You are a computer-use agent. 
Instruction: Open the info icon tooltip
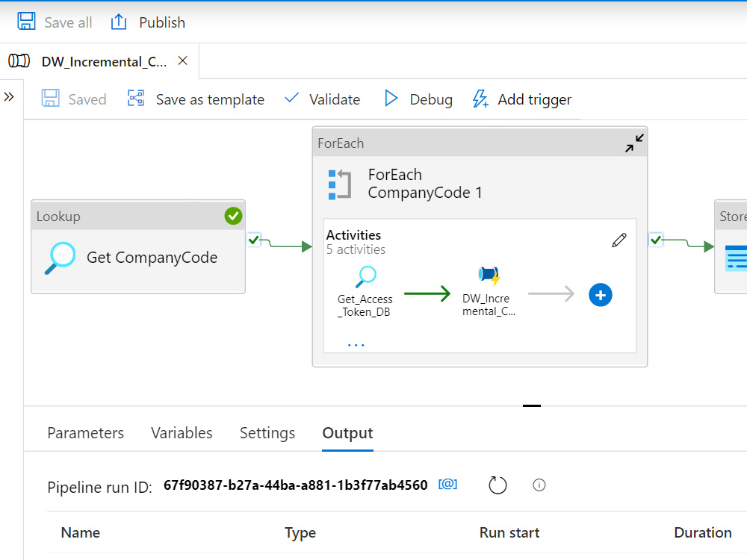tap(539, 485)
